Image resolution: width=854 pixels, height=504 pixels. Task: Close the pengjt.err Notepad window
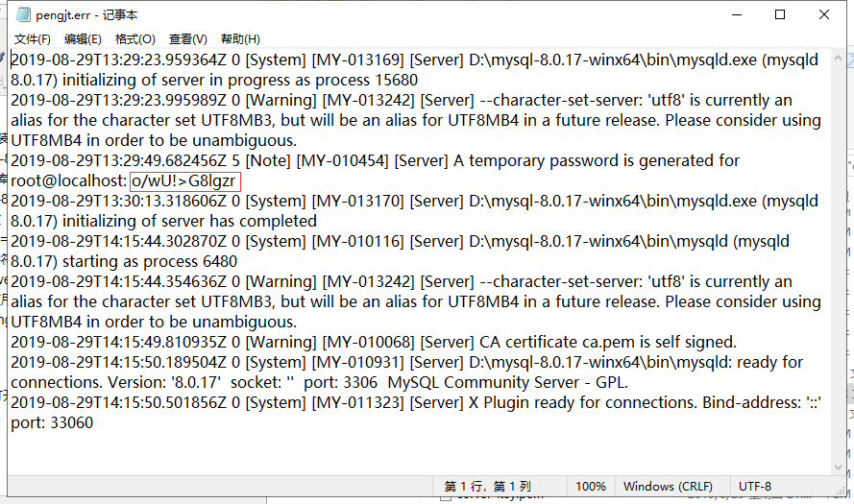point(824,14)
